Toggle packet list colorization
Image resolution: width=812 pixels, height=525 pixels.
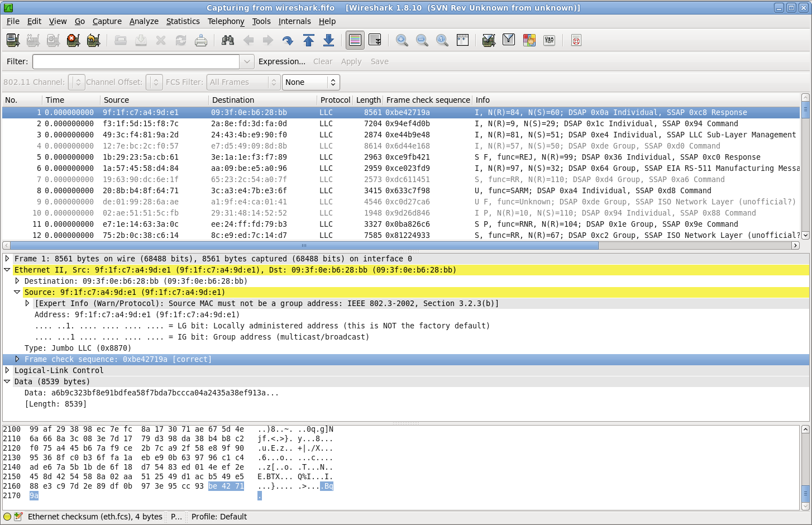[355, 40]
